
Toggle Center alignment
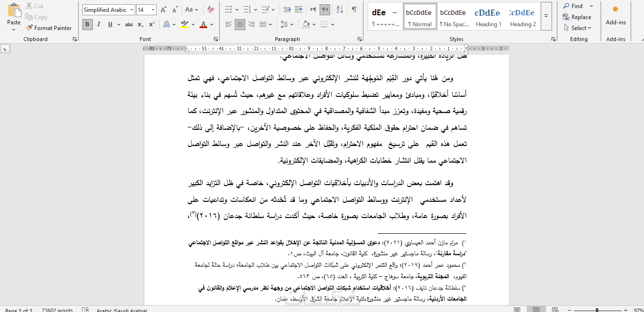(x=240, y=24)
